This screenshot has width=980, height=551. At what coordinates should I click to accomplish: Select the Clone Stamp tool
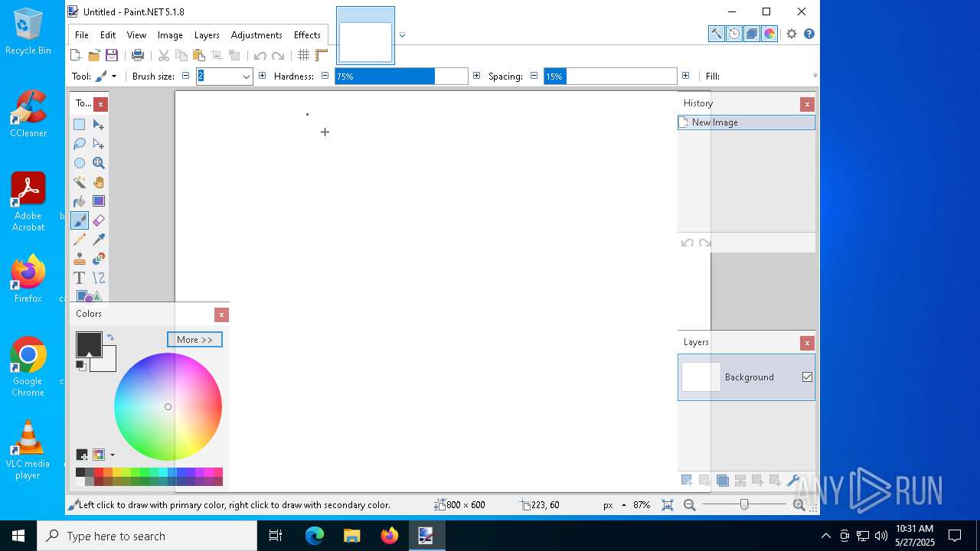pyautogui.click(x=80, y=259)
